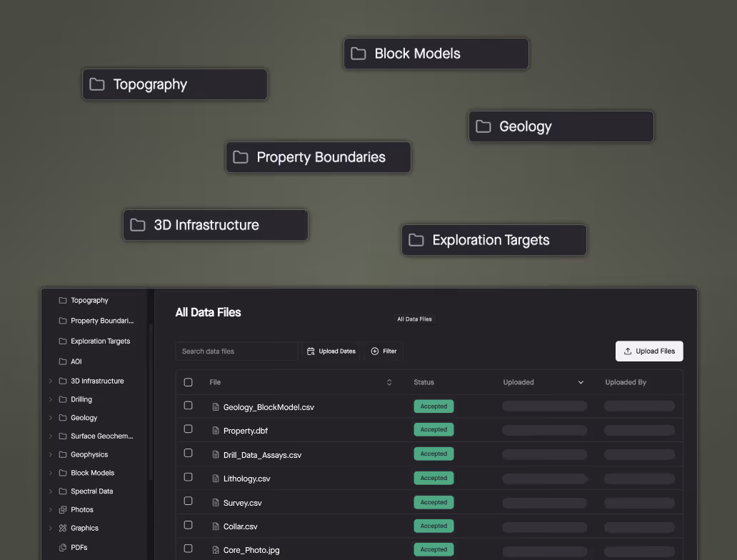Check the Collar.csv row checkbox
Image resolution: width=737 pixels, height=560 pixels.
188,525
